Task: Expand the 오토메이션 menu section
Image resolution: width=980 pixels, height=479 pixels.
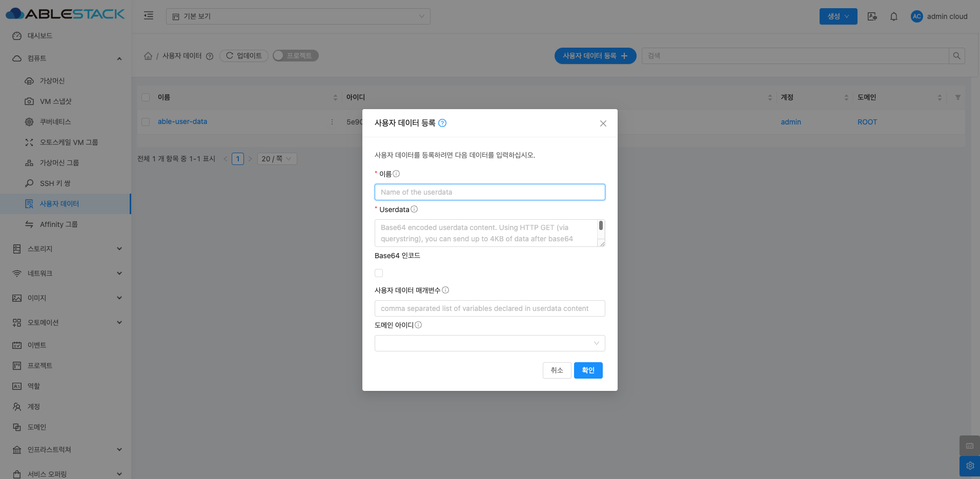Action: [x=66, y=323]
